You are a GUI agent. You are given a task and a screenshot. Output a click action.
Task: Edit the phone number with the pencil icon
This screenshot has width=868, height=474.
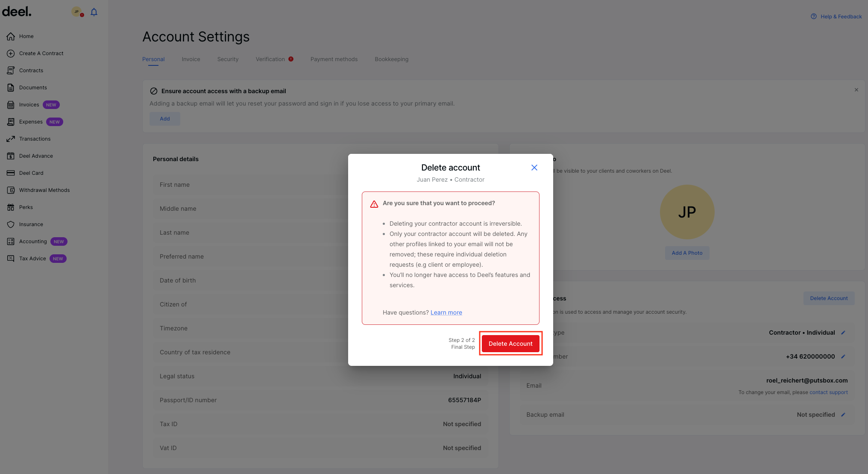[843, 356]
